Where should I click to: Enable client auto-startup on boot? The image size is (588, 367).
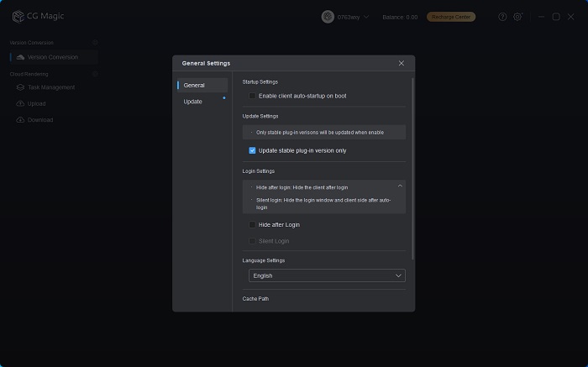pos(252,96)
